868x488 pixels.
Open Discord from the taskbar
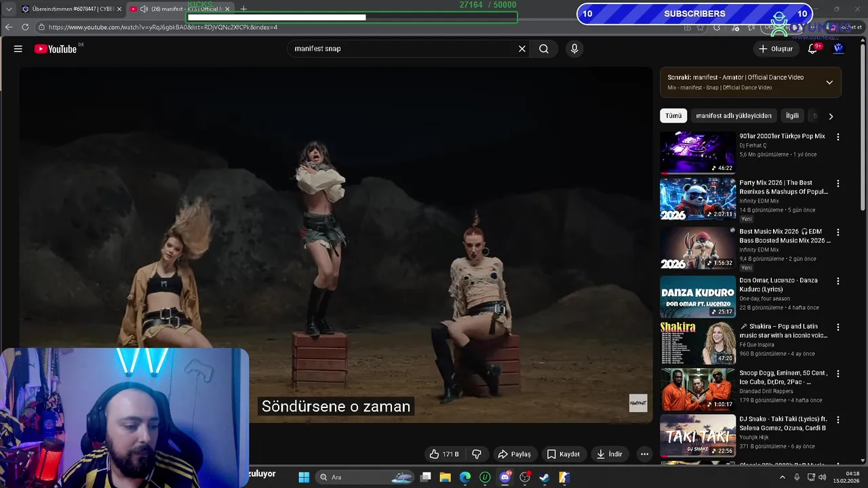click(505, 477)
